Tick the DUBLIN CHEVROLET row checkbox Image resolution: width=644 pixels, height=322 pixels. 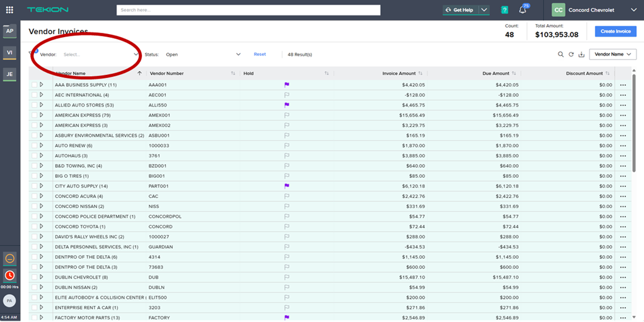34,277
